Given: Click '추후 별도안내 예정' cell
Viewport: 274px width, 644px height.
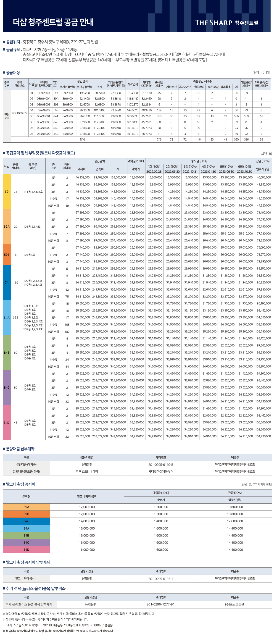Looking at the screenshot, I should coord(87,471).
